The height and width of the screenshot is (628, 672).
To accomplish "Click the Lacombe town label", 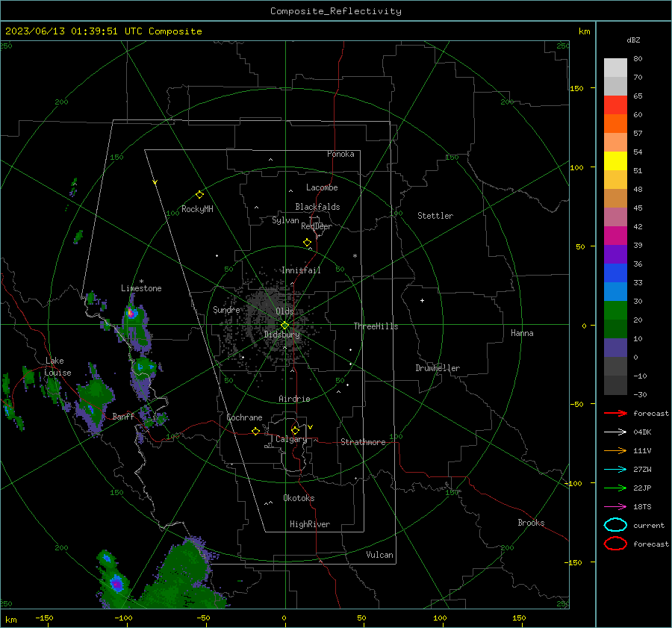I will 322,187.
